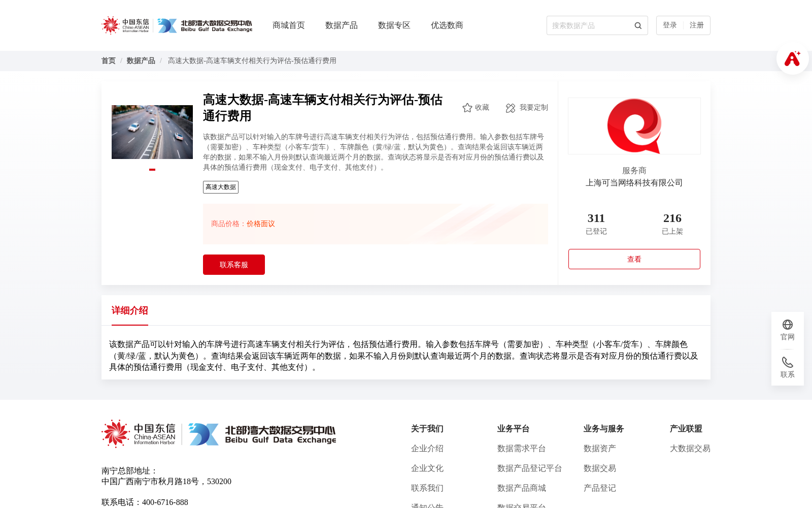Click the 注册 link
The height and width of the screenshot is (508, 812).
(697, 25)
